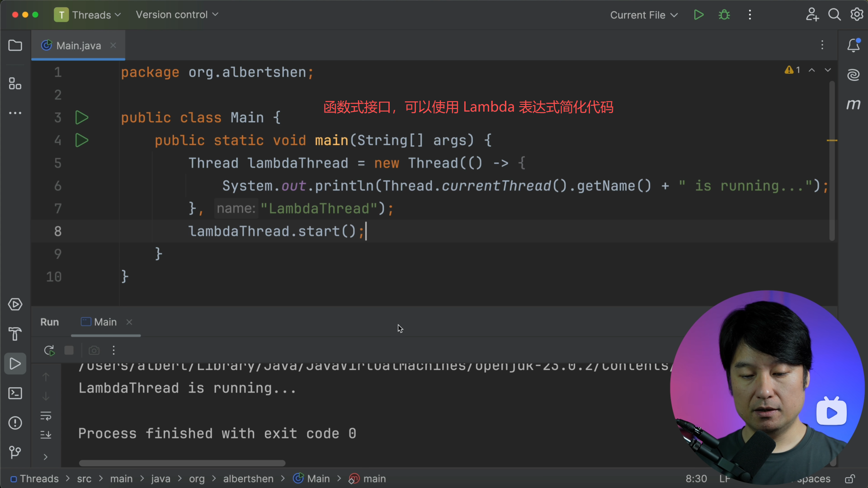Click the Debug bug icon in toolbar

[724, 15]
